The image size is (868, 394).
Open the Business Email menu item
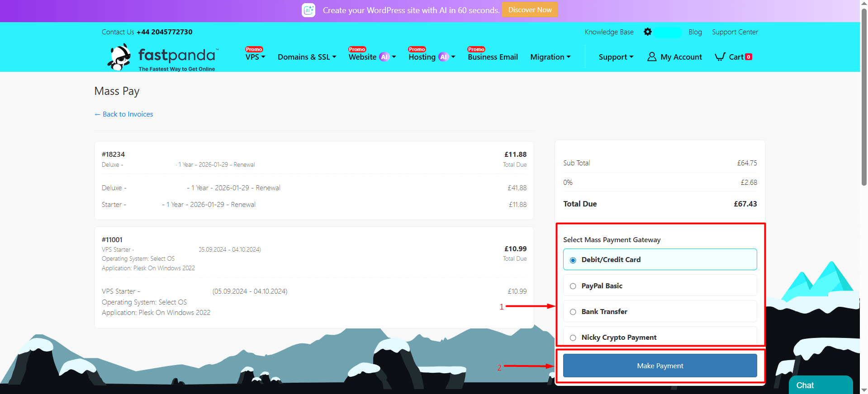point(493,57)
